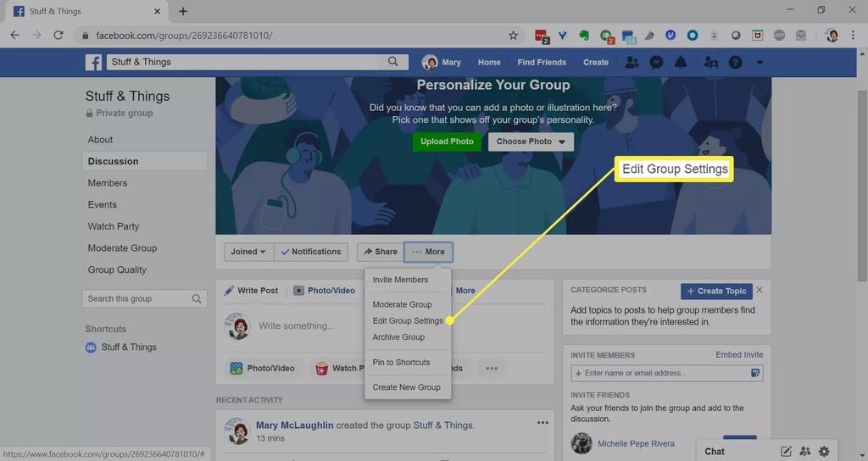Open a new browser tab
Image resolution: width=868 pixels, height=461 pixels.
183,11
